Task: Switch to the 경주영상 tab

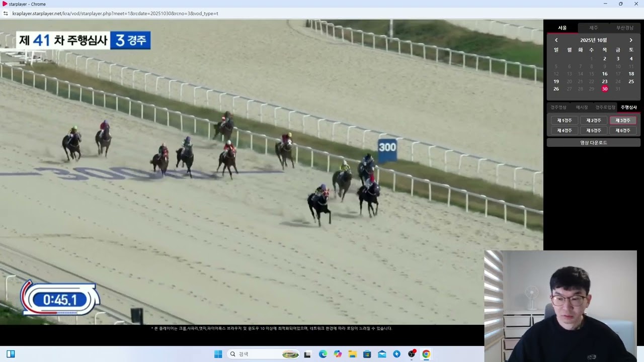Action: 558,107
